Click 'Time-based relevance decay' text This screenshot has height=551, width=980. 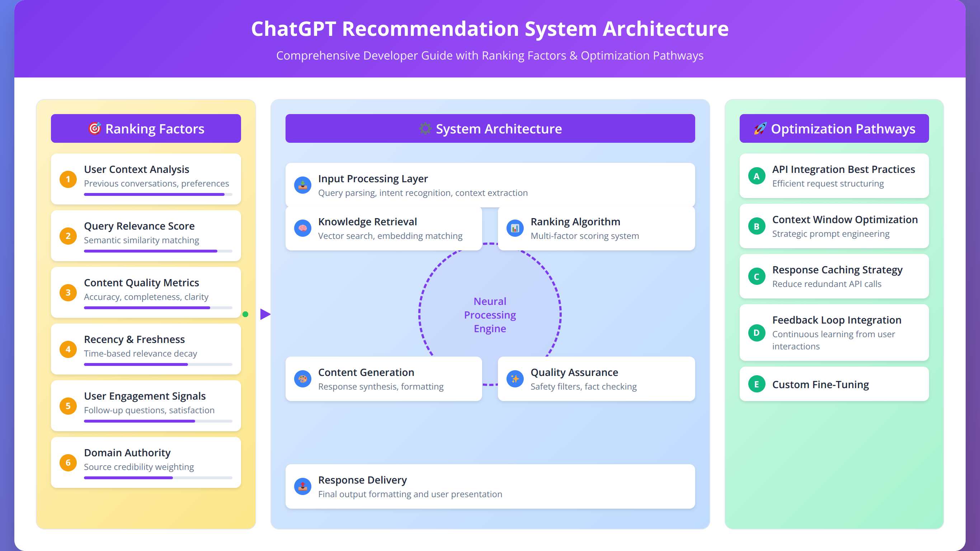point(141,353)
